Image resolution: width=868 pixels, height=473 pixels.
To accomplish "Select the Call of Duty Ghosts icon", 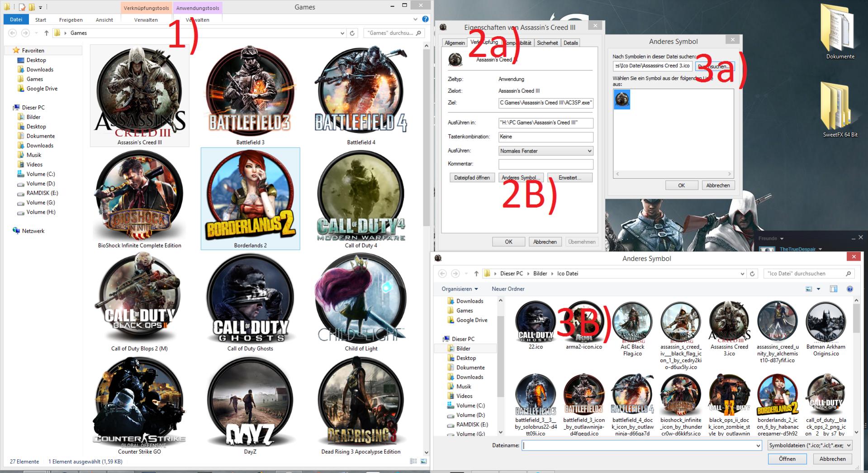I will (250, 302).
